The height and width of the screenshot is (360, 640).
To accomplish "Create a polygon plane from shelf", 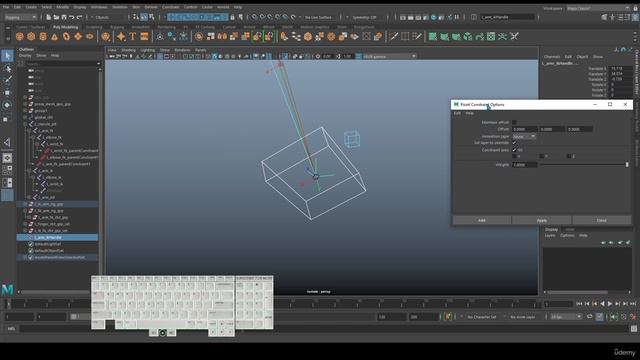I will [x=78, y=37].
